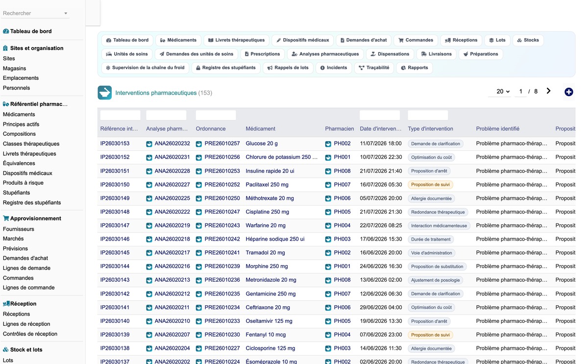This screenshot has height=364, width=588.
Task: Sort by Médicament column header
Action: tap(261, 129)
